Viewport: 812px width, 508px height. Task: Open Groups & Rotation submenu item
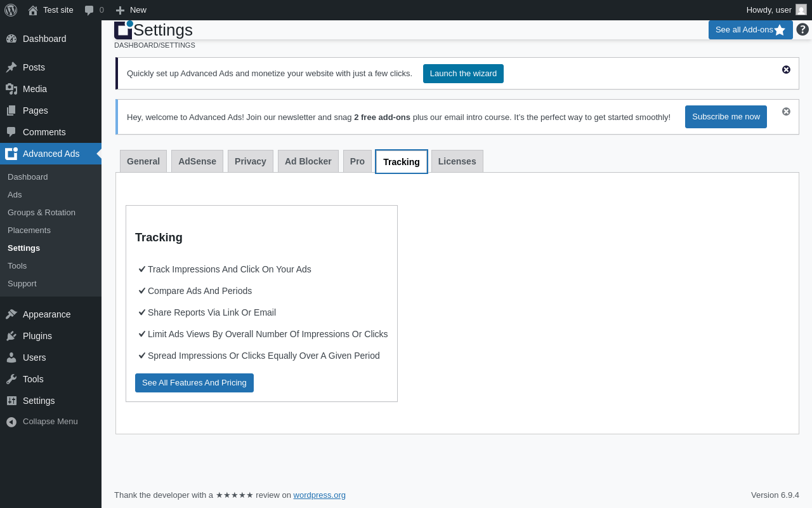[x=41, y=213]
